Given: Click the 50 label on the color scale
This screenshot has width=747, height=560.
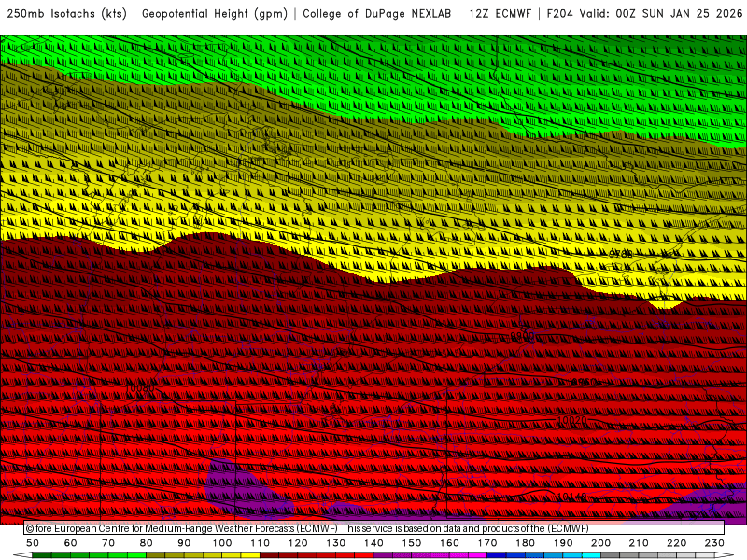Looking at the screenshot, I should (33, 543).
